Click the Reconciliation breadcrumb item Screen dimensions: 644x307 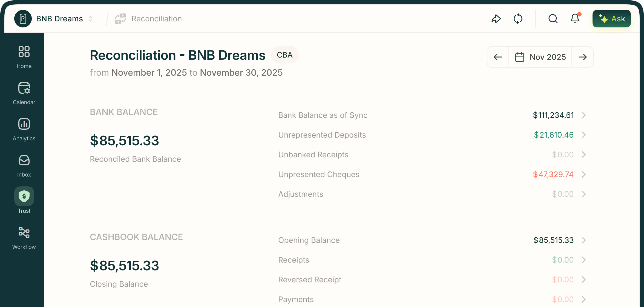tap(156, 19)
